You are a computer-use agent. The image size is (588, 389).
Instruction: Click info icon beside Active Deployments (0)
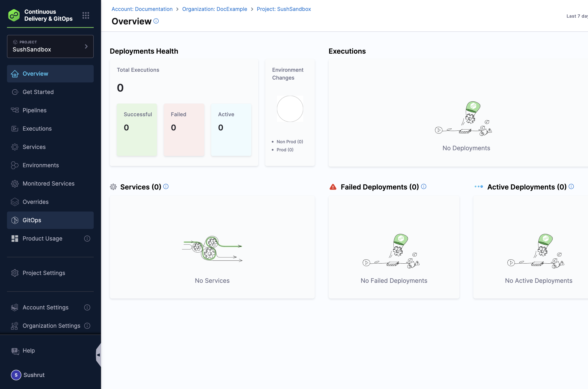click(x=571, y=187)
